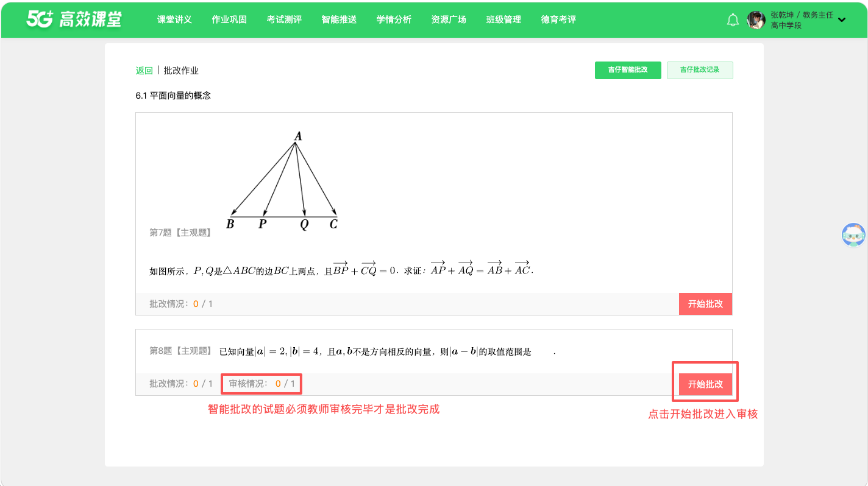Click the 第8题【主观题】 label
This screenshot has width=868, height=486.
point(181,351)
